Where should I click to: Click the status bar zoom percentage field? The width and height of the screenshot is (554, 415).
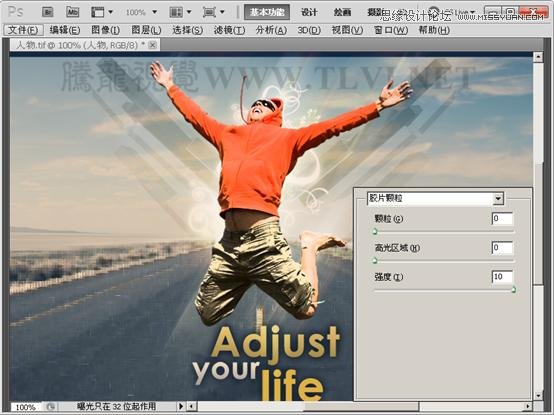[26, 407]
